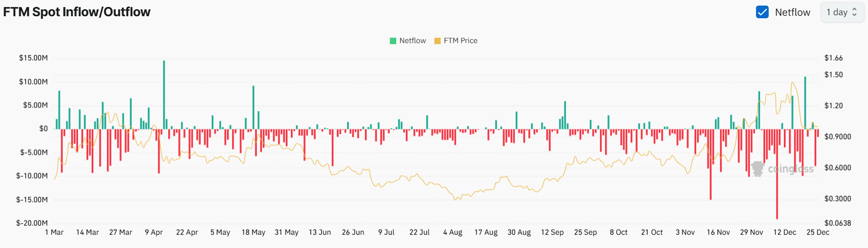Click the Netflow label next to checkbox
The height and width of the screenshot is (248, 868).
point(792,12)
